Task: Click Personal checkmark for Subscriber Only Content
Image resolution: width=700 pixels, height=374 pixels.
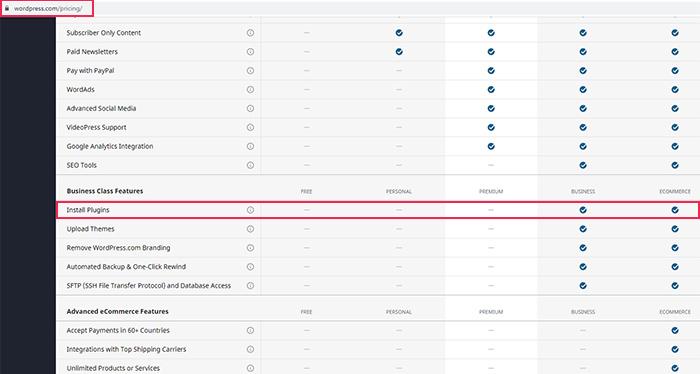Action: (x=399, y=33)
